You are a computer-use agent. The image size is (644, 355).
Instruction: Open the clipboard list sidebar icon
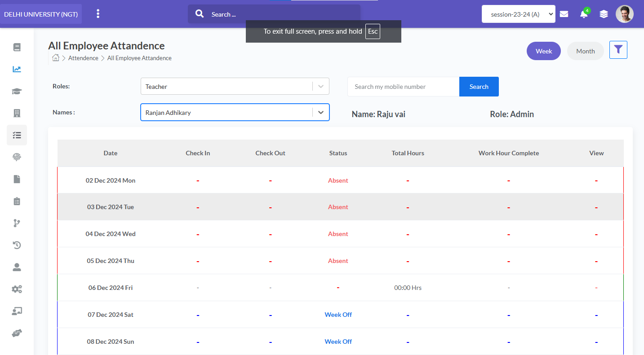tap(17, 201)
